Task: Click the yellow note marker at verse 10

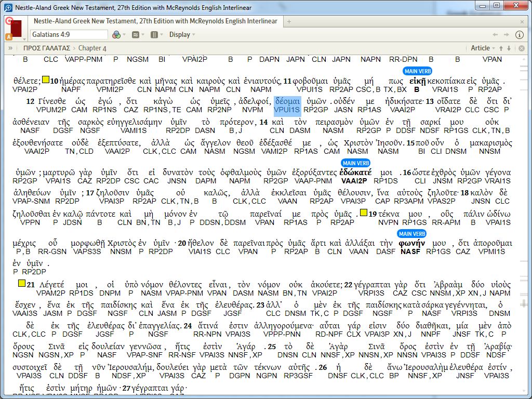Action: tap(46, 80)
